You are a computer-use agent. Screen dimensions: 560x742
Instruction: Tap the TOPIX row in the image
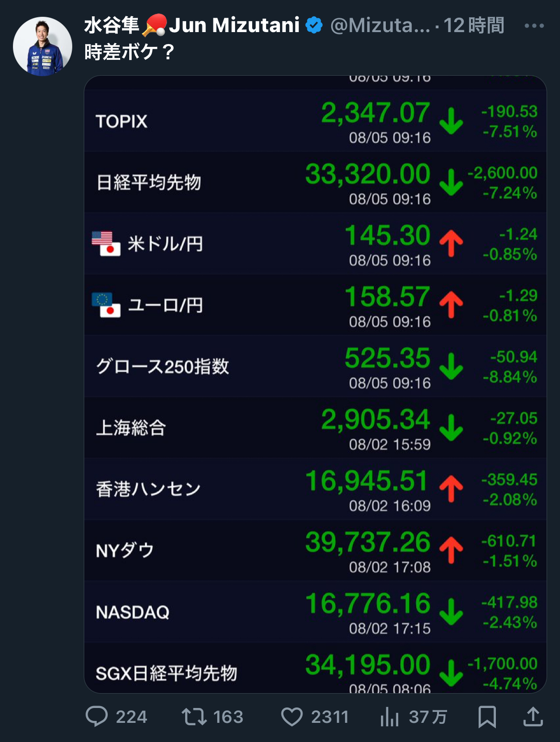click(315, 121)
